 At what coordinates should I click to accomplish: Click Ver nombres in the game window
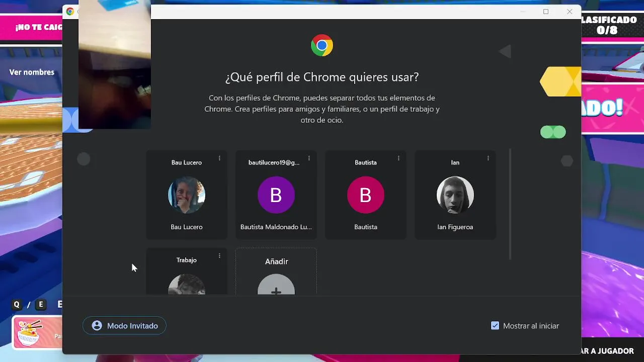(x=32, y=72)
